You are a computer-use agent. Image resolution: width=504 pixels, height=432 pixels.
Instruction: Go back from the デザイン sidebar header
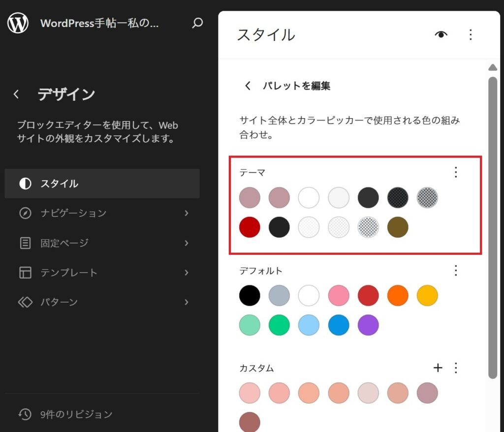click(x=16, y=94)
